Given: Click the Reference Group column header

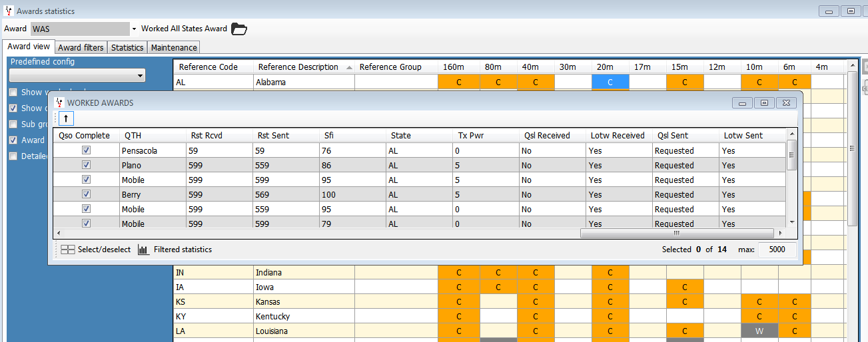Looking at the screenshot, I should click(396, 67).
